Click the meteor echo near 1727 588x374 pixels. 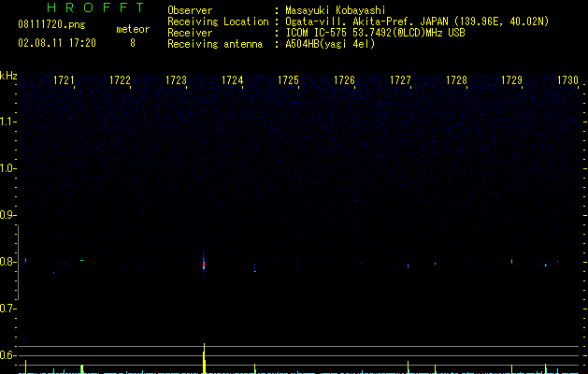(x=408, y=266)
